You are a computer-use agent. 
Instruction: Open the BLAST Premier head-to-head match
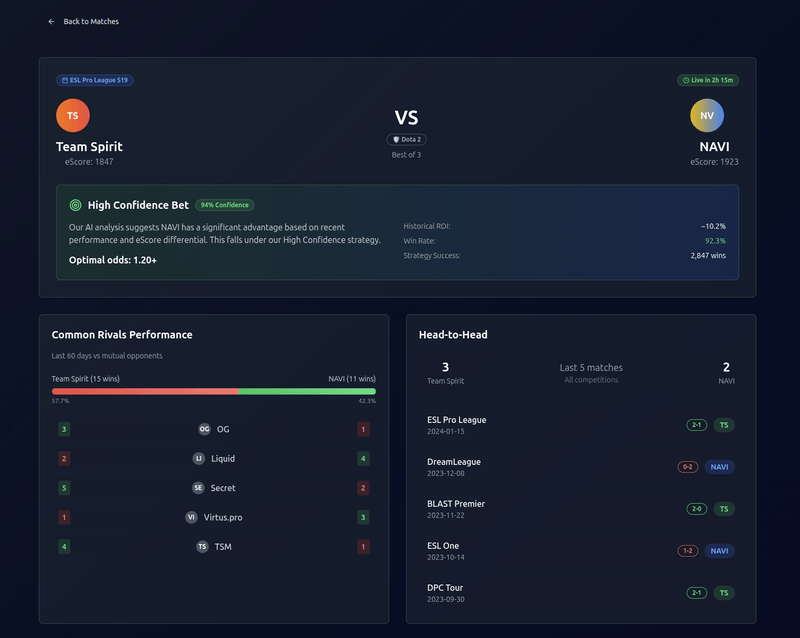click(581, 509)
